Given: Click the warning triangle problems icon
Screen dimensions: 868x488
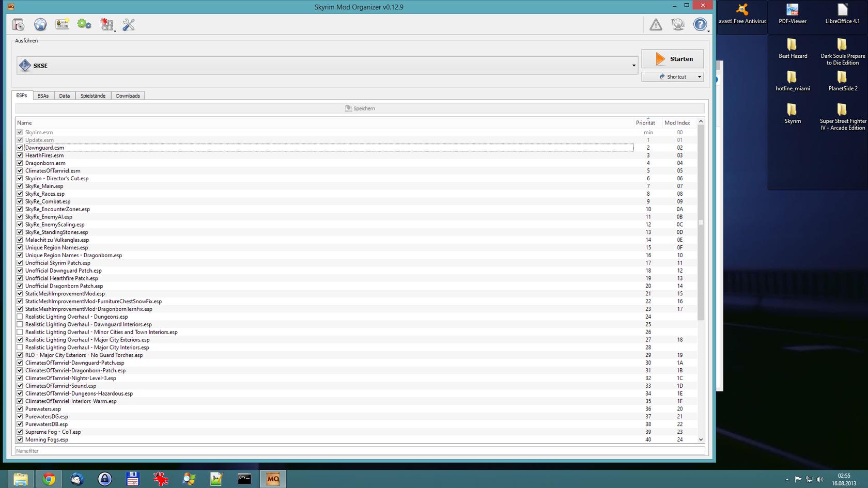Looking at the screenshot, I should pos(656,24).
